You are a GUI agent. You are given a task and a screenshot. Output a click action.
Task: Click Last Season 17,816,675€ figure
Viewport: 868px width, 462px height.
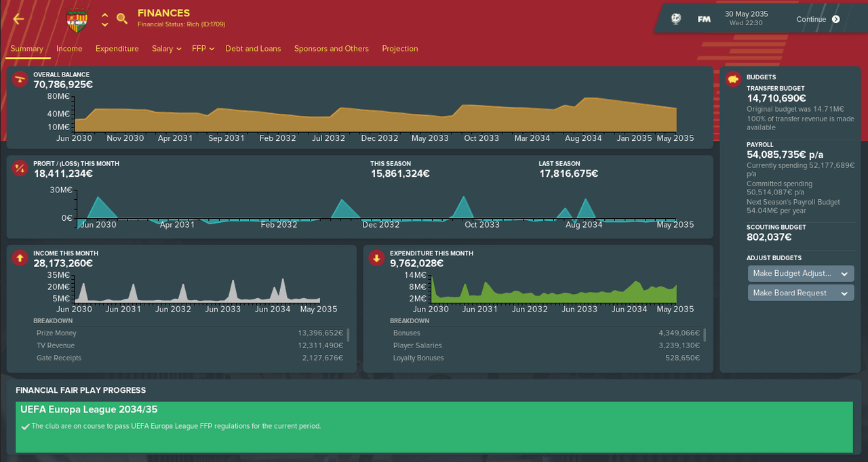click(568, 173)
